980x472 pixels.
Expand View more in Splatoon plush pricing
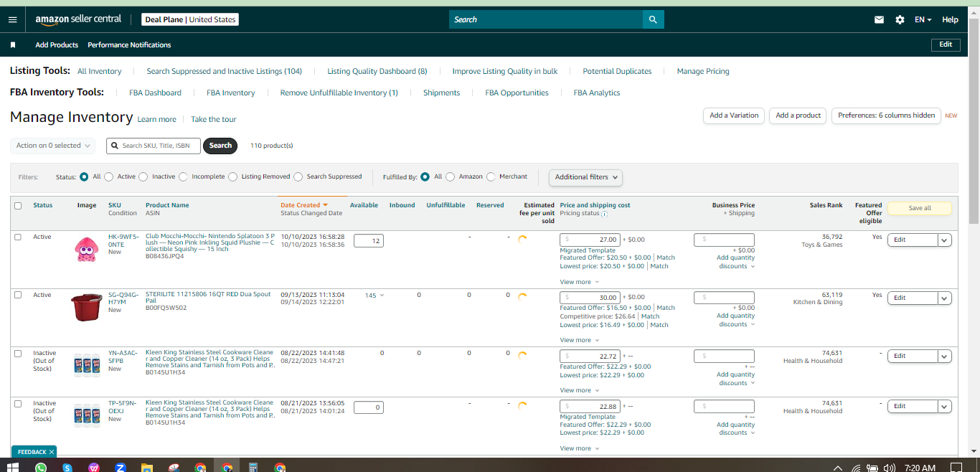580,282
